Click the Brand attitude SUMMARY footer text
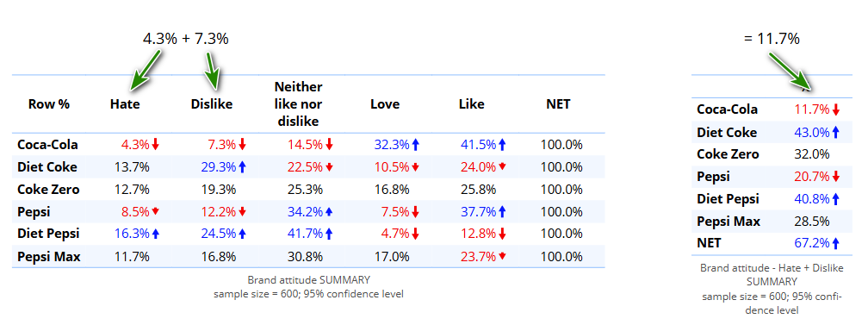Viewport: 868px width, 325px height. click(309, 279)
